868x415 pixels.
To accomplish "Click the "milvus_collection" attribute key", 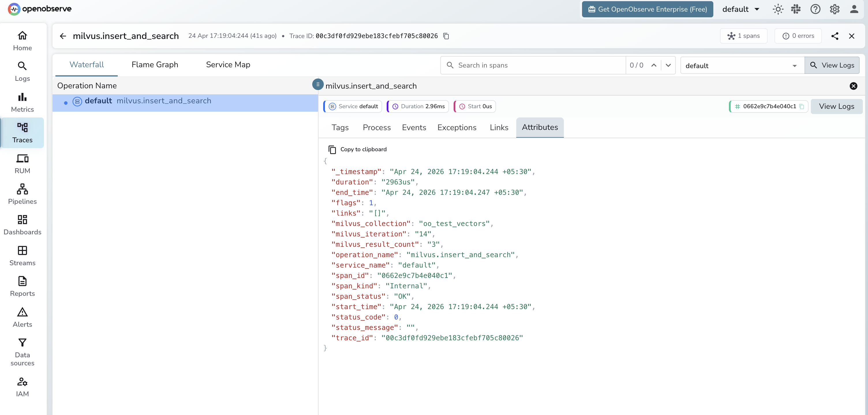I will [x=371, y=224].
